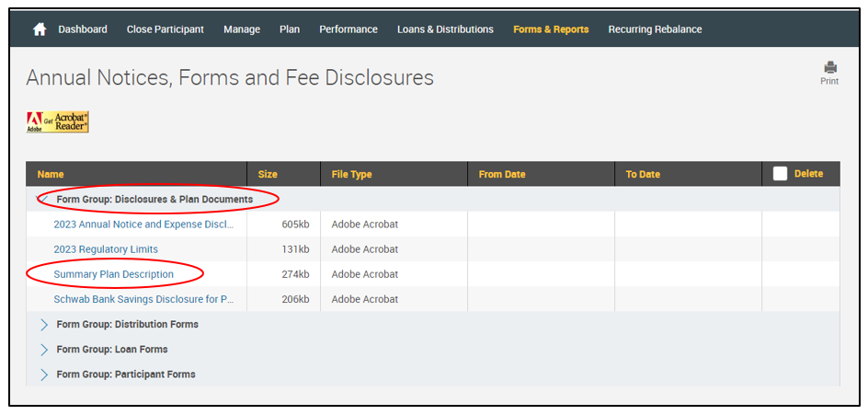Click the Get Adobe Acrobat Reader badge
This screenshot has width=868, height=415.
pyautogui.click(x=58, y=122)
